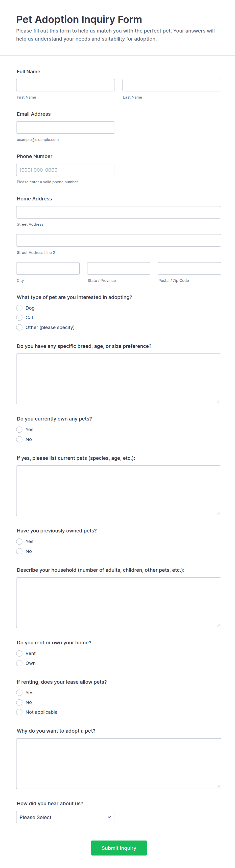
Task: Click the Phone Number input
Action: [65, 170]
